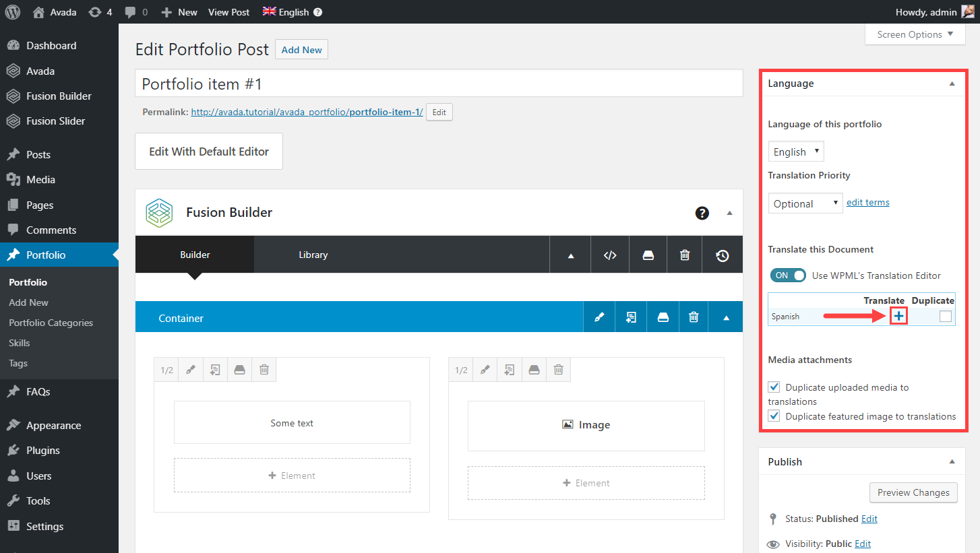Save the Container to library
Screen dimensions: 980x553
point(663,317)
